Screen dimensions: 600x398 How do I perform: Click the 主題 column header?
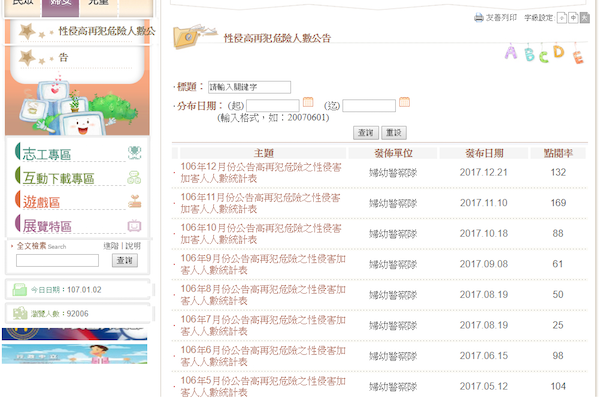click(264, 153)
